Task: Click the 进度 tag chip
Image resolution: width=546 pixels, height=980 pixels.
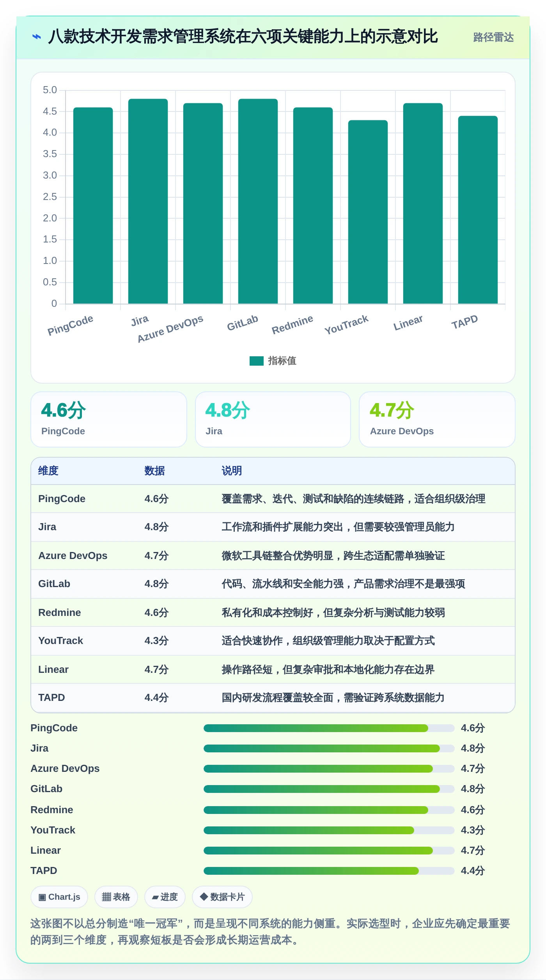Action: [165, 897]
